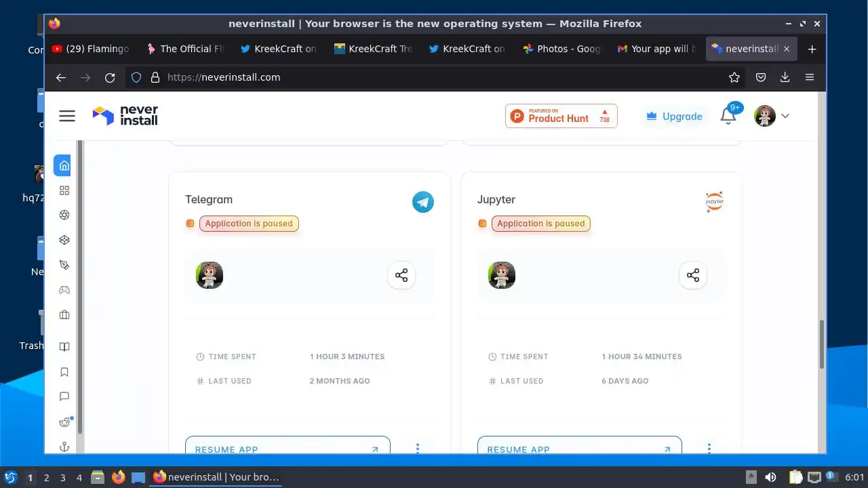868x488 pixels.
Task: Open the open-book icon in sidebar
Action: click(x=64, y=347)
